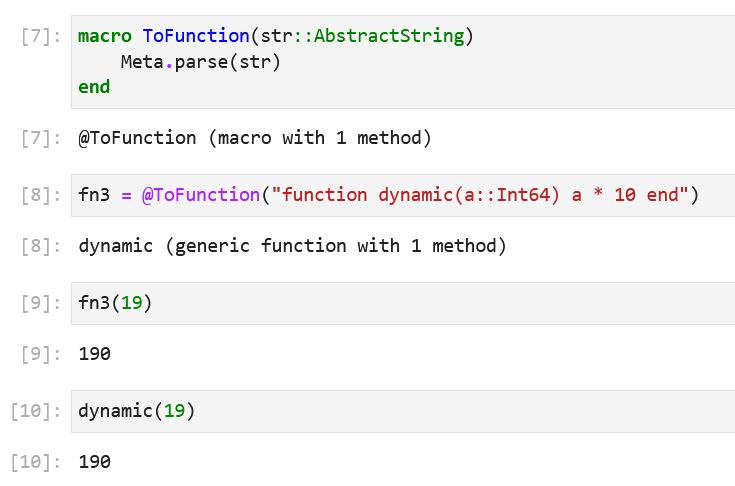Click the [10] input prompt label
The image size is (735, 486).
click(x=36, y=411)
